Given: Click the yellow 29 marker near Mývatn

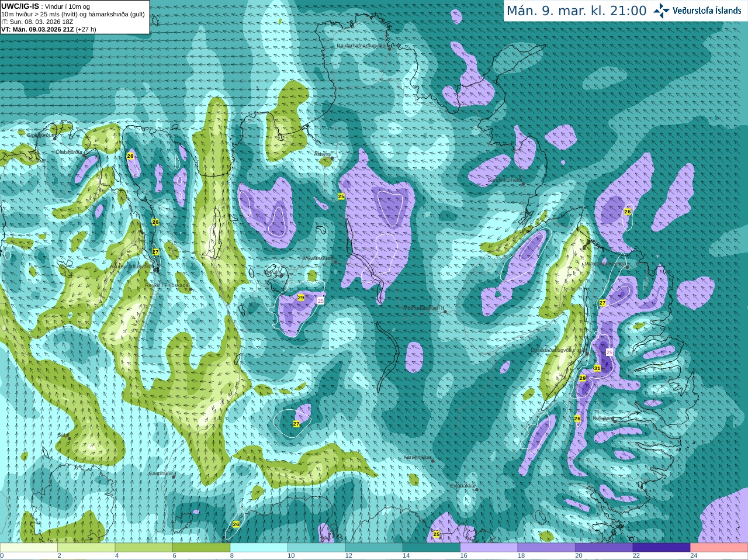Looking at the screenshot, I should (x=300, y=298).
